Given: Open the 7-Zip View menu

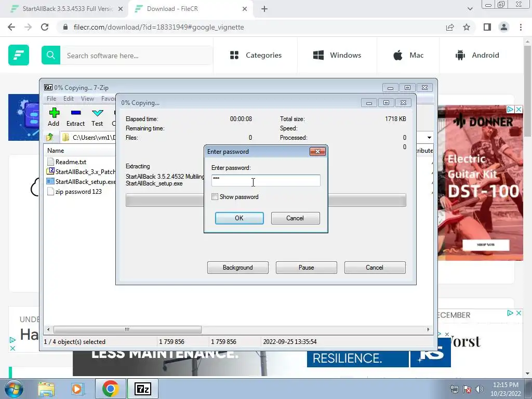Looking at the screenshot, I should pos(87,99).
